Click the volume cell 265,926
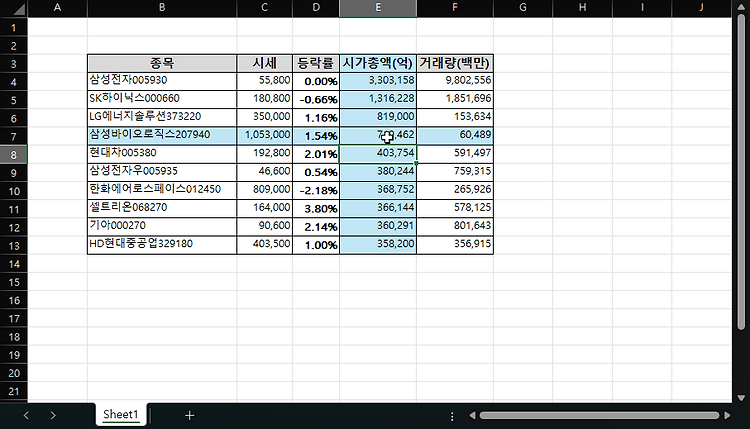The width and height of the screenshot is (750, 429). [455, 190]
